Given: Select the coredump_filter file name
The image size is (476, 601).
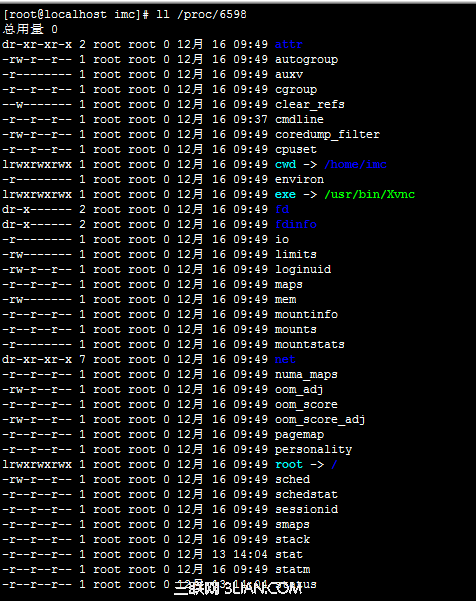Looking at the screenshot, I should point(327,135).
